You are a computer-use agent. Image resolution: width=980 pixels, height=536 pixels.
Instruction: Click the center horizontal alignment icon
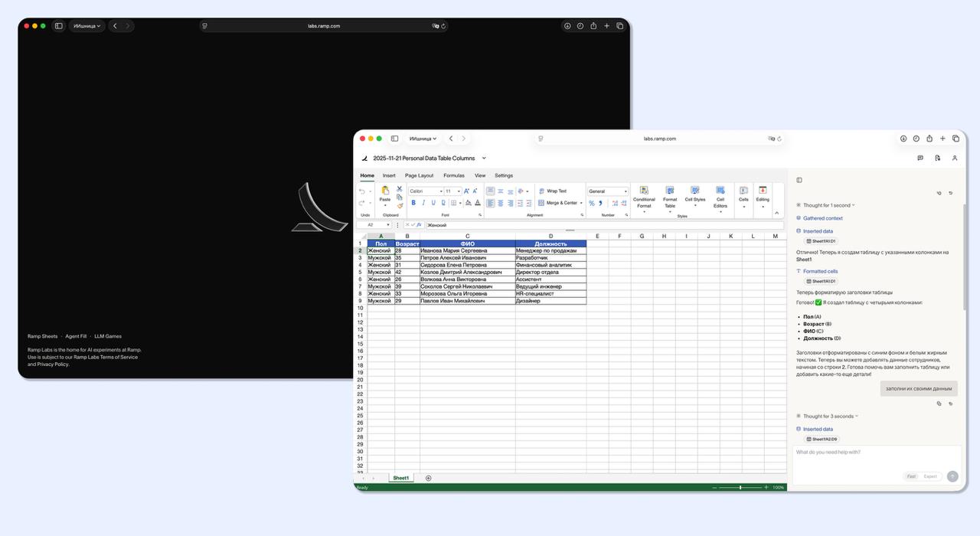tap(500, 203)
